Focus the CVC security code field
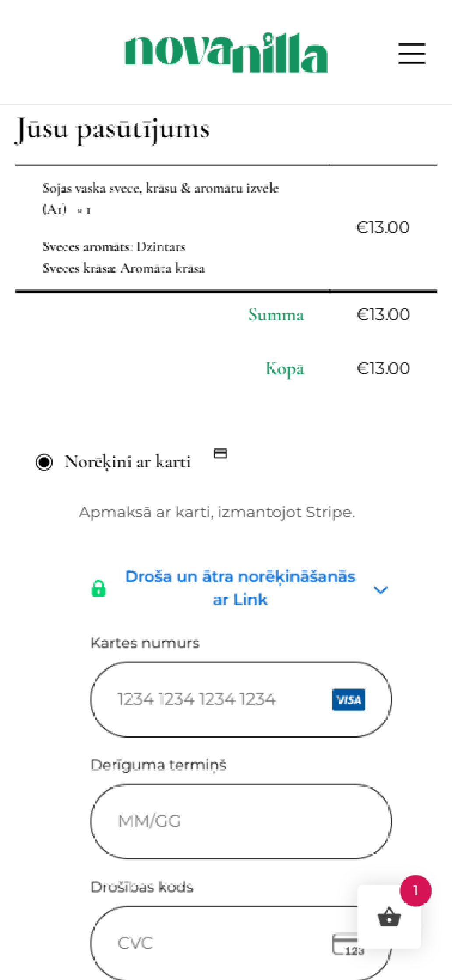The height and width of the screenshot is (980, 452). coord(210,943)
